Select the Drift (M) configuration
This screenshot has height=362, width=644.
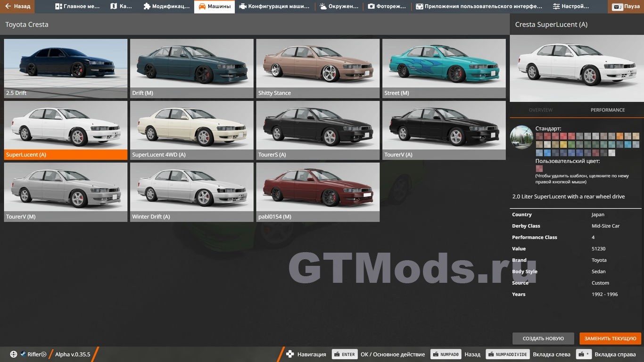[192, 68]
